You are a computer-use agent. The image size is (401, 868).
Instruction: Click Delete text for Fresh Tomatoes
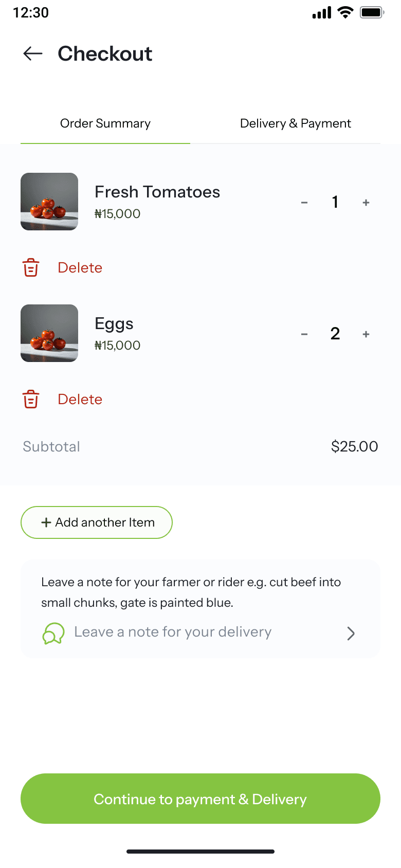80,267
